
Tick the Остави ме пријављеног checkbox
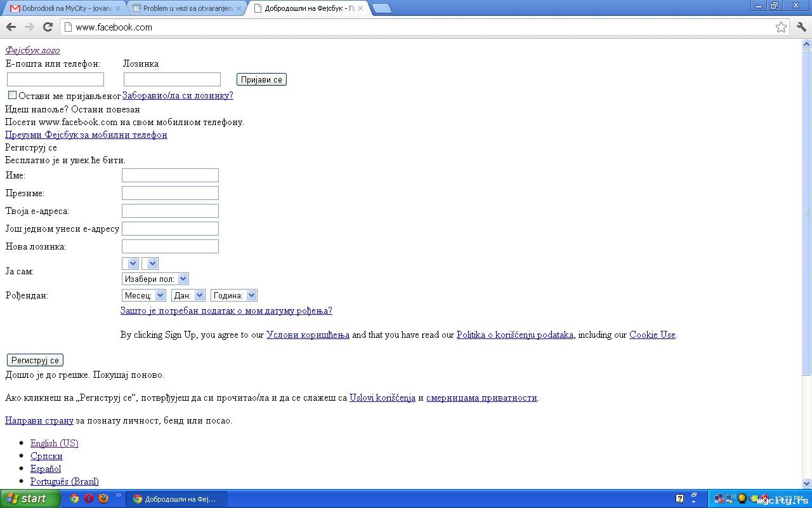12,95
